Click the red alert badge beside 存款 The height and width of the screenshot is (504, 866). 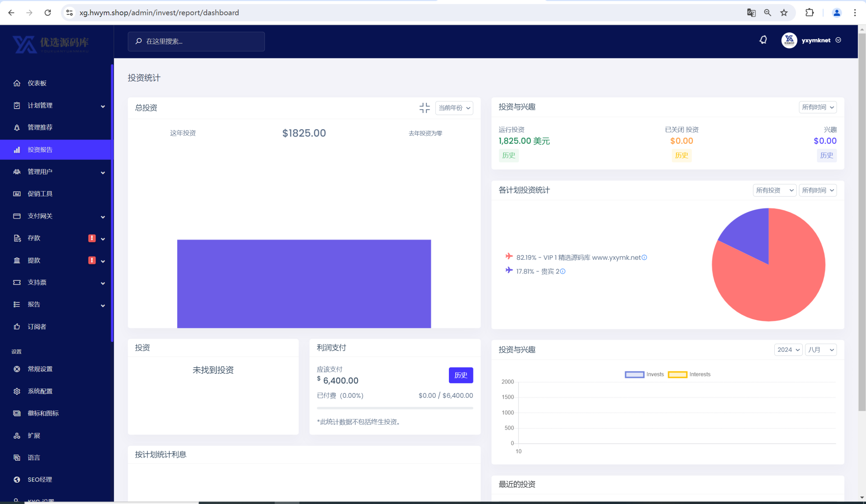(x=92, y=238)
